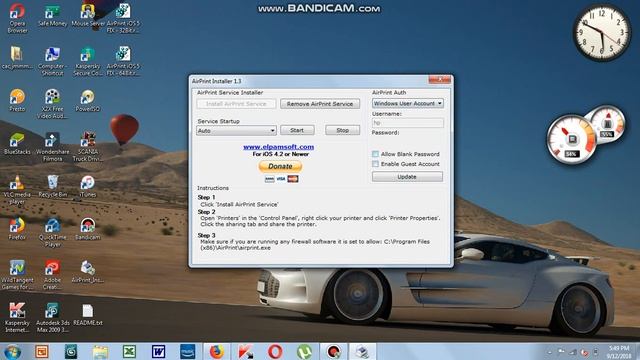Screen dimensions: 640x360
Task: Select the WildTangent Games desktop icon
Action: tap(17, 275)
